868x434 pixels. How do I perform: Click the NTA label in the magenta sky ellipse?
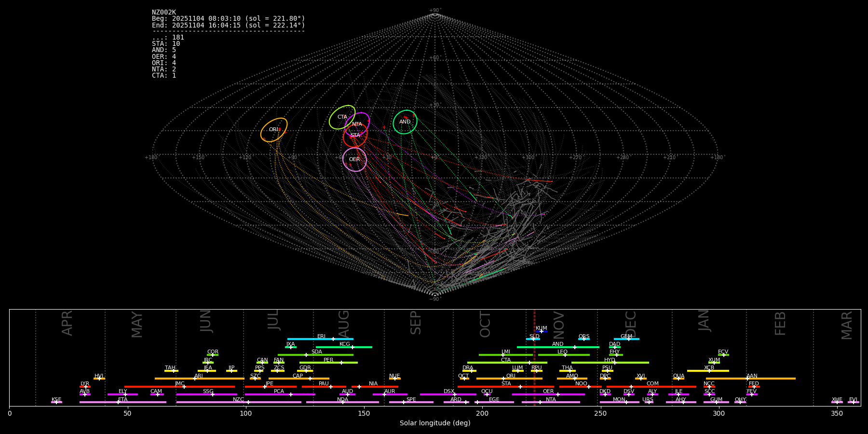pos(357,124)
